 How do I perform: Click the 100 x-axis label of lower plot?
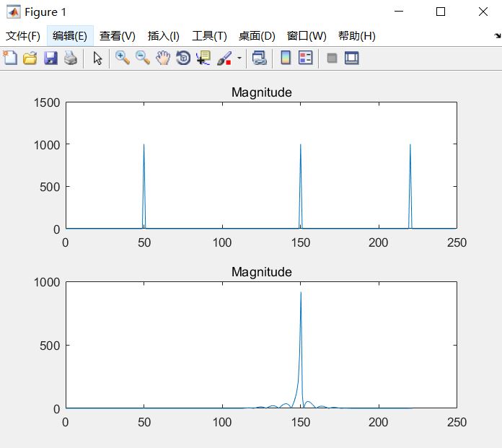click(x=222, y=422)
